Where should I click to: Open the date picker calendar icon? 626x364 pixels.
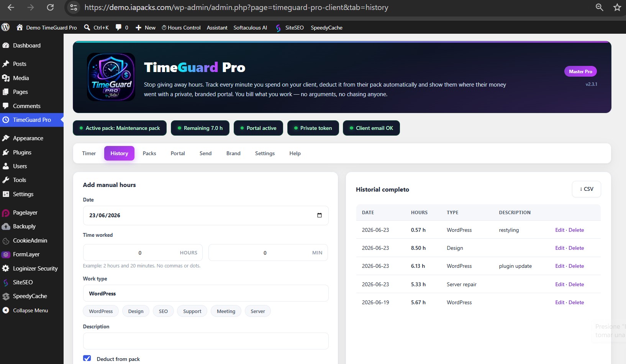320,215
